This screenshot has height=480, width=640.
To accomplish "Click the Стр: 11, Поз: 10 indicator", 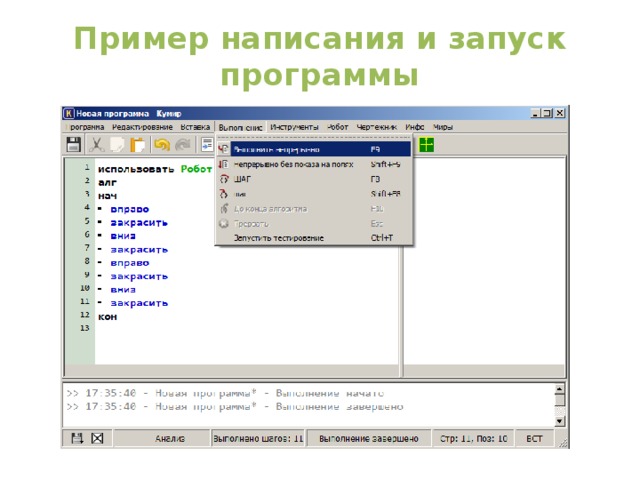I will click(x=473, y=438).
